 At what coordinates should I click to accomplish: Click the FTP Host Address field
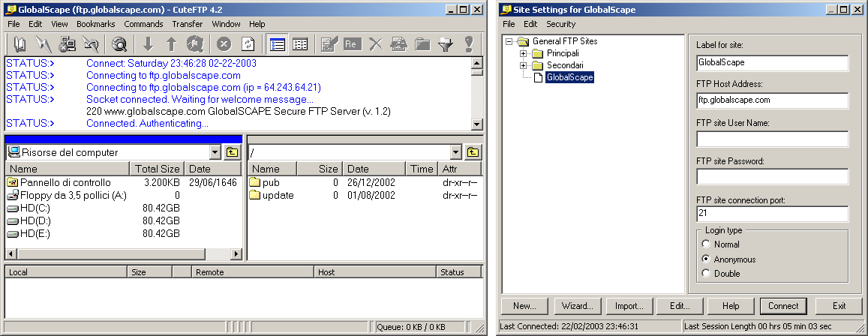coord(772,100)
